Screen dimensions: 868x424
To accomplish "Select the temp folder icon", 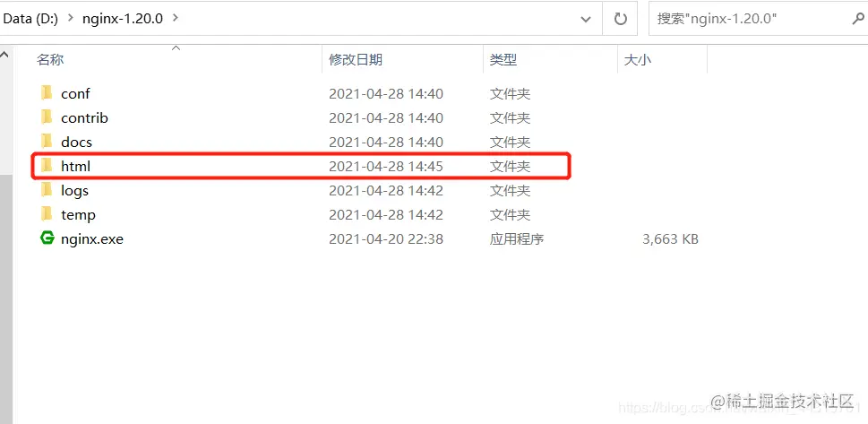I will point(47,214).
